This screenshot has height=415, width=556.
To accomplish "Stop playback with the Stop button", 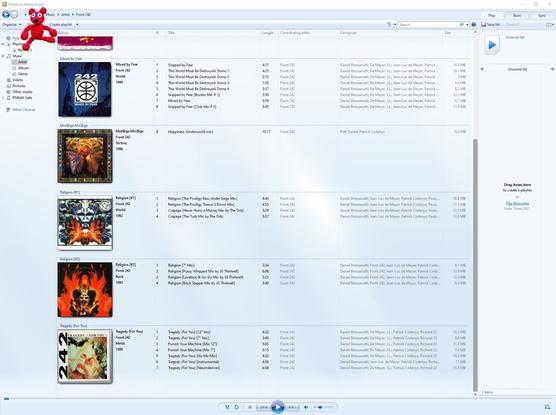I will tap(250, 407).
